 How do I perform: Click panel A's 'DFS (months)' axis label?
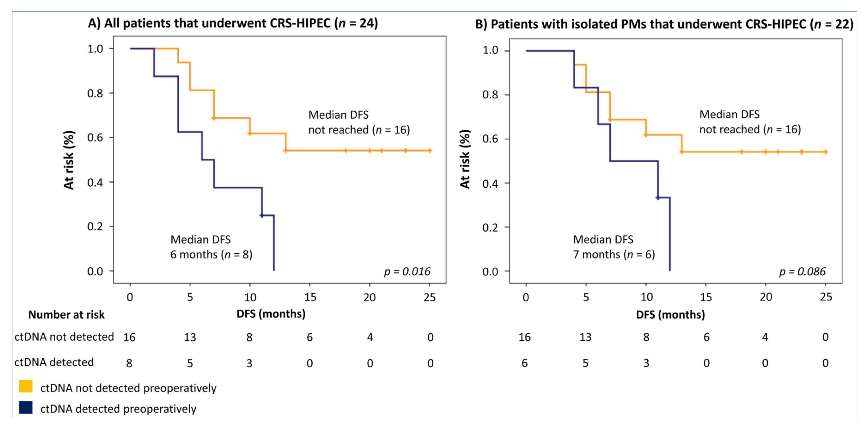[271, 314]
